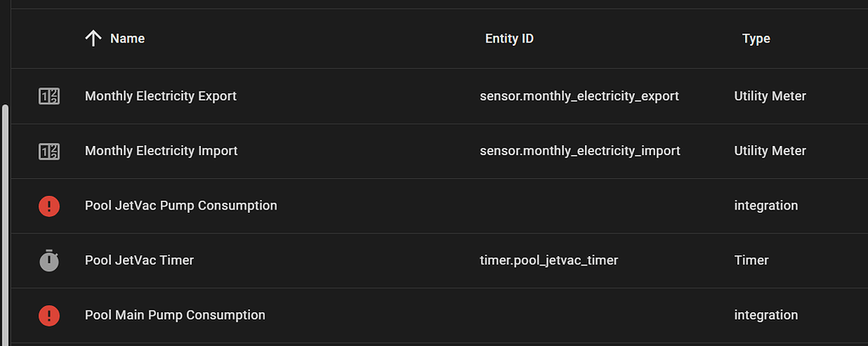Click the vertical scrollbar on the left edge
Viewport: 868px width, 346px height.
(x=6, y=220)
